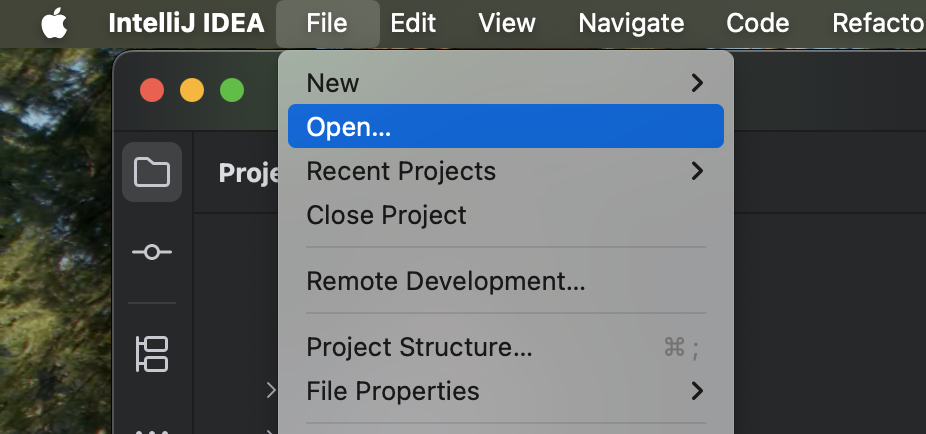
Task: Expand the File Properties submenu
Action: 698,390
